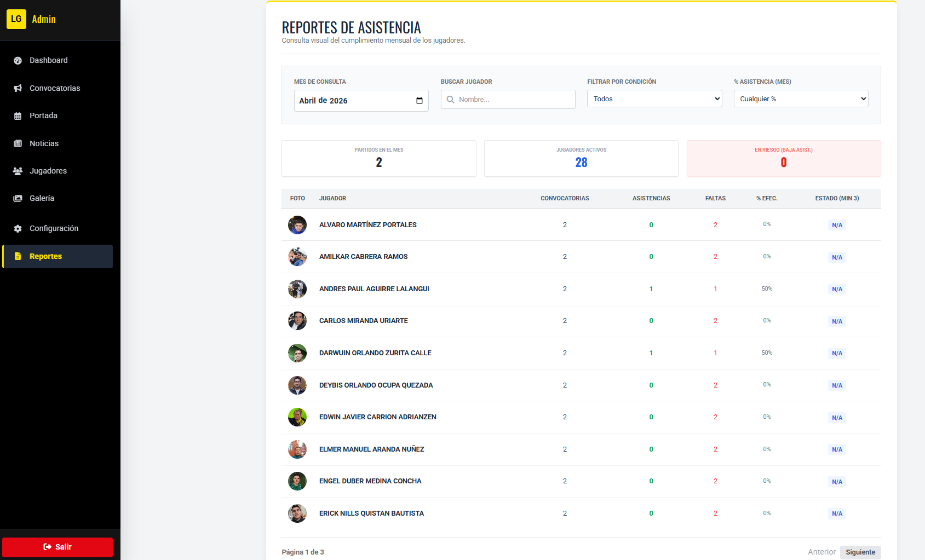The height and width of the screenshot is (560, 925).
Task: Click the Configuración gear icon
Action: [18, 229]
